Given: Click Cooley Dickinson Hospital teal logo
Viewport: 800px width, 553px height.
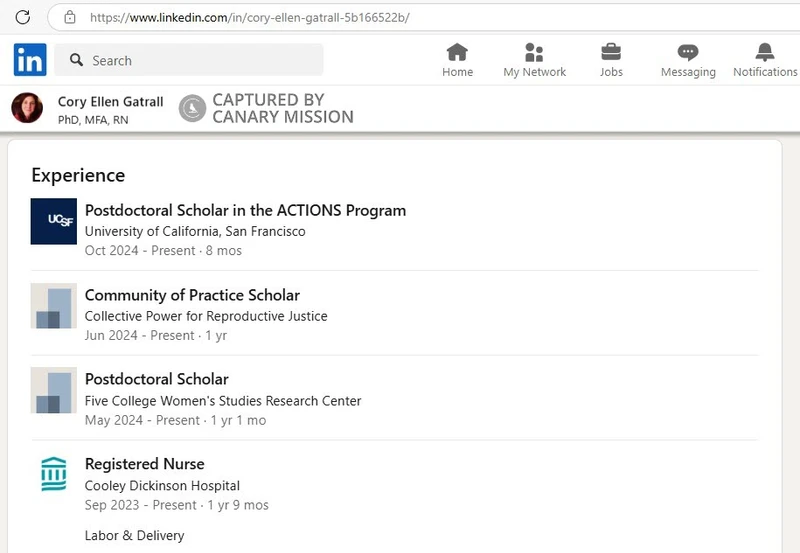Looking at the screenshot, I should coord(54,474).
